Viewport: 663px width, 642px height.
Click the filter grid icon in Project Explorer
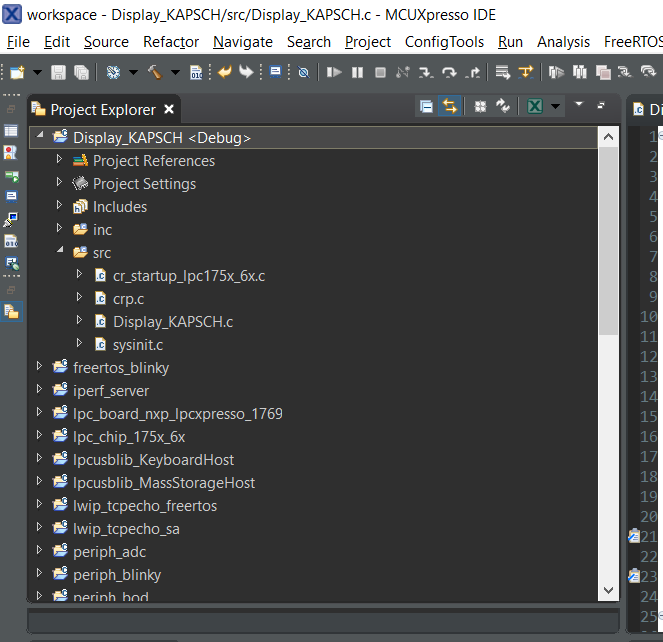(480, 107)
